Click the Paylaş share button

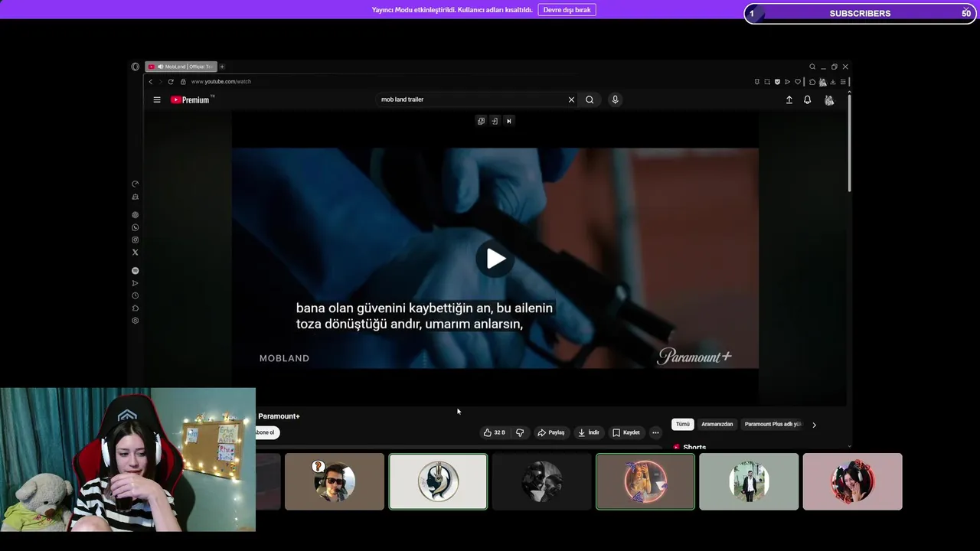point(550,432)
